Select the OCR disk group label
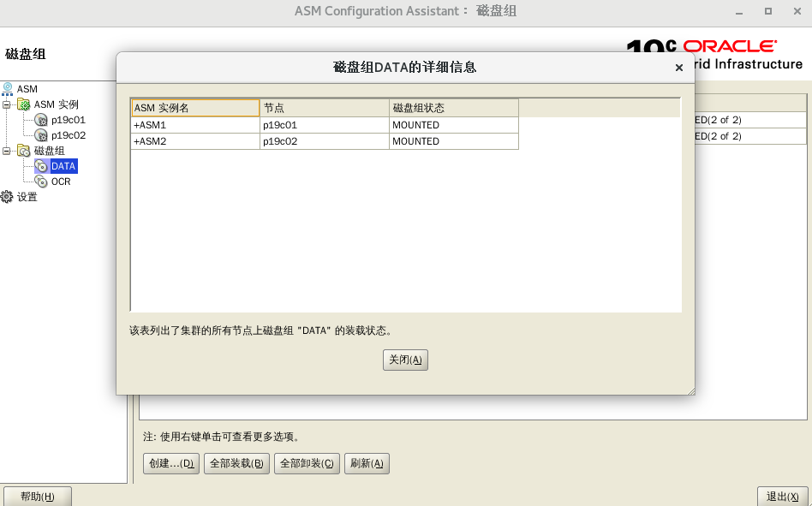The height and width of the screenshot is (506, 812). coord(61,182)
